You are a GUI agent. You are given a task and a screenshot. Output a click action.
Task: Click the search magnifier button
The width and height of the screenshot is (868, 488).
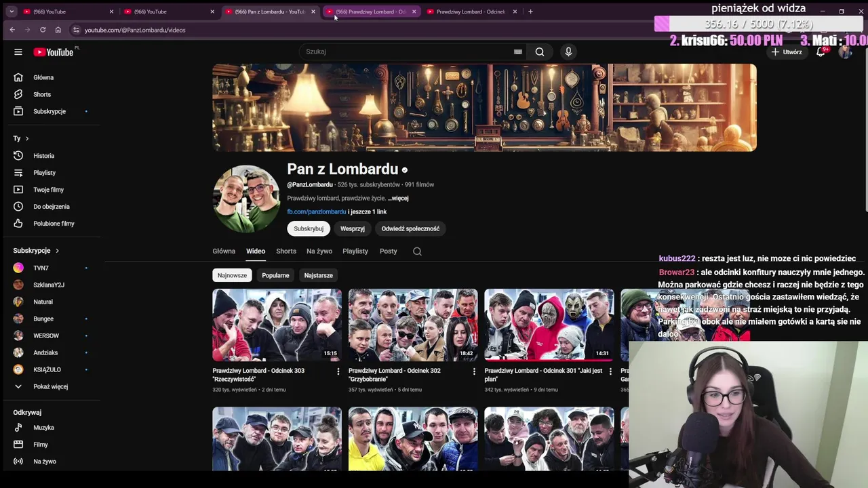coord(540,52)
